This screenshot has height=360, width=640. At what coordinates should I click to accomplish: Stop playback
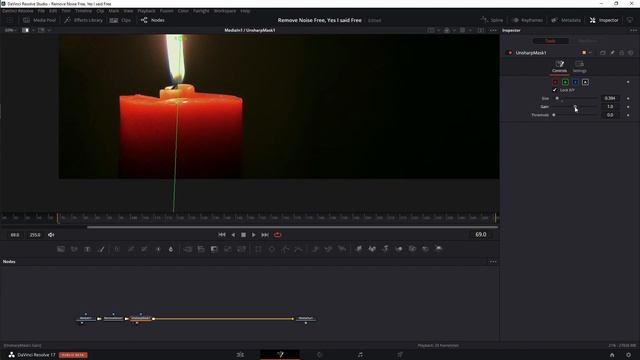coord(243,235)
